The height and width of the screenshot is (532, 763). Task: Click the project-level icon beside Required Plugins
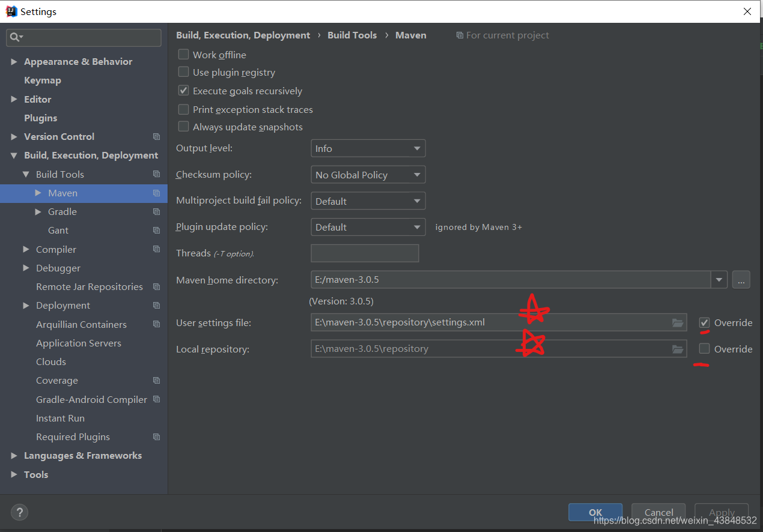pos(156,437)
